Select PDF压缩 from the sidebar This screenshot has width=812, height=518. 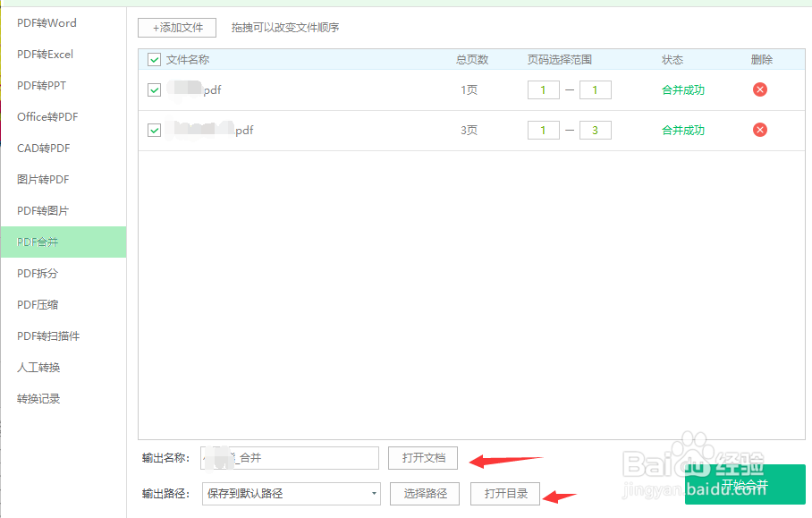pos(41,304)
